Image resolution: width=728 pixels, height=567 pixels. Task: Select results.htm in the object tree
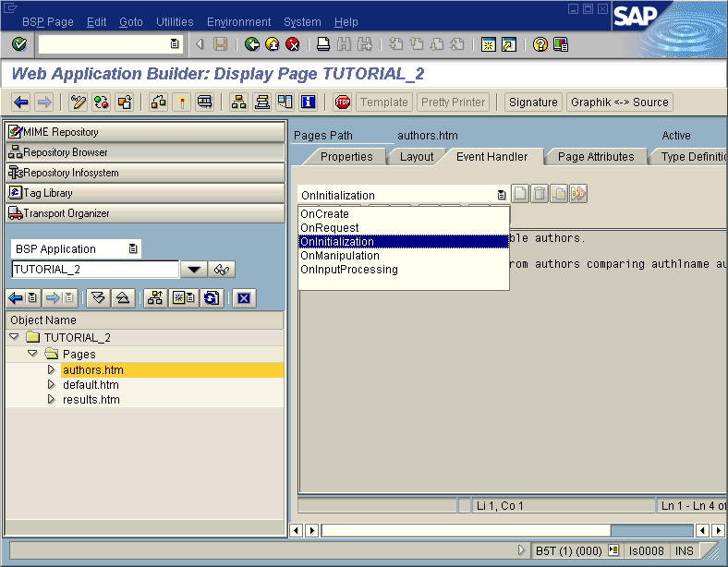click(91, 400)
